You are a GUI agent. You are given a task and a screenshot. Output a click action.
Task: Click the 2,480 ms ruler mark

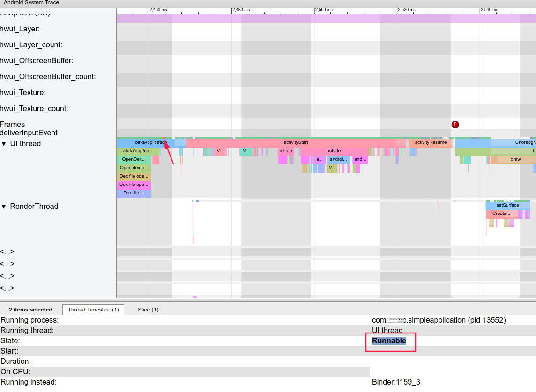coord(241,10)
